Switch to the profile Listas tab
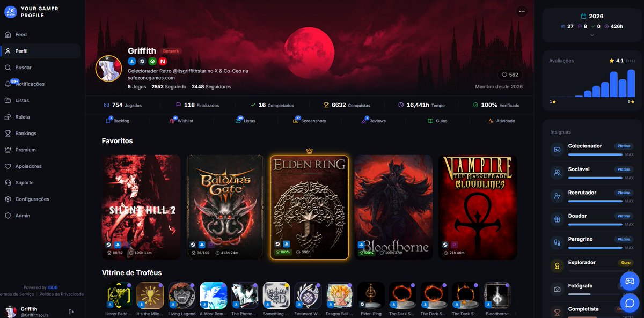The height and width of the screenshot is (318, 644). (x=245, y=121)
